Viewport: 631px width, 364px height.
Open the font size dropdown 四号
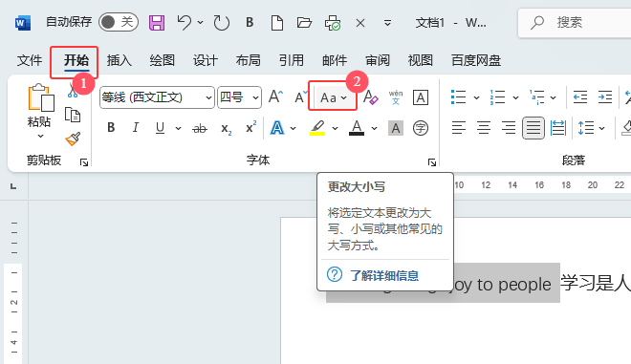pos(255,97)
